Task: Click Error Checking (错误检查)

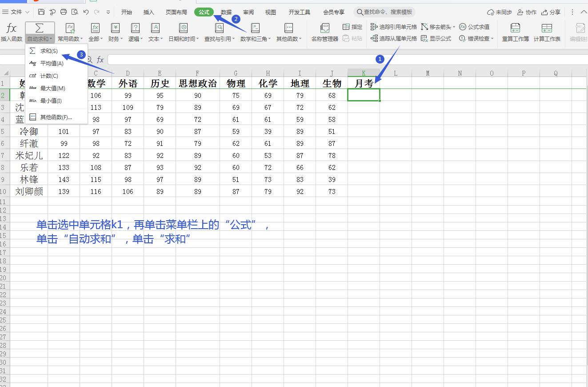Action: (474, 39)
